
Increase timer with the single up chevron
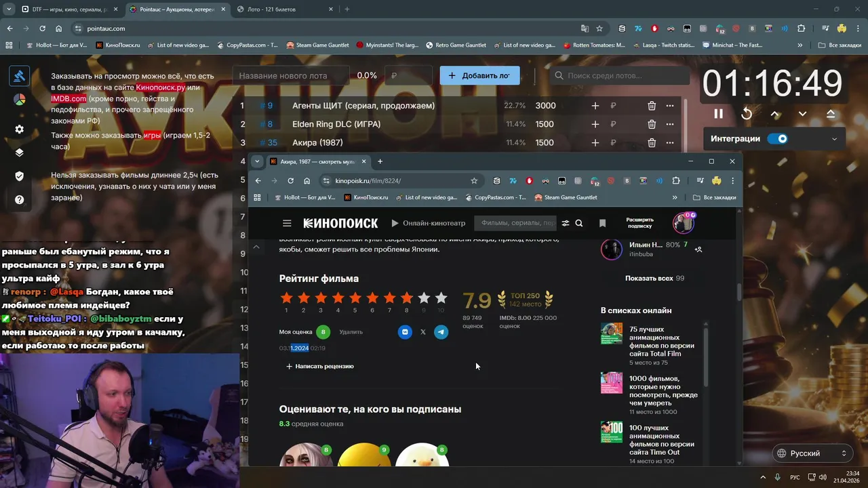coord(775,114)
